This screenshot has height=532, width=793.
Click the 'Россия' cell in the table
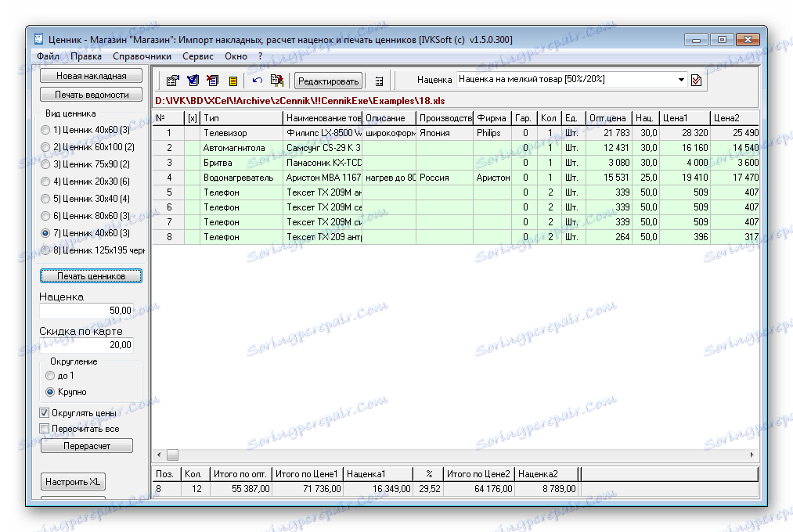(x=445, y=178)
